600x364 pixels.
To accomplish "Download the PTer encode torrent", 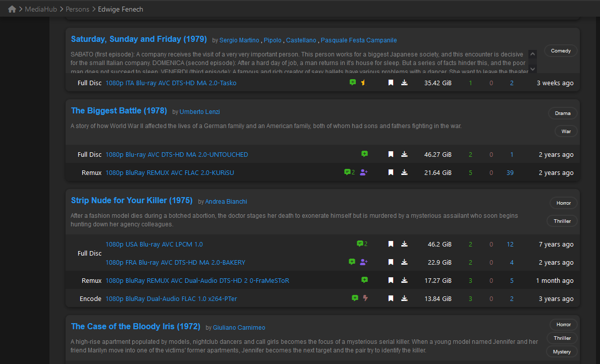I will [x=404, y=298].
